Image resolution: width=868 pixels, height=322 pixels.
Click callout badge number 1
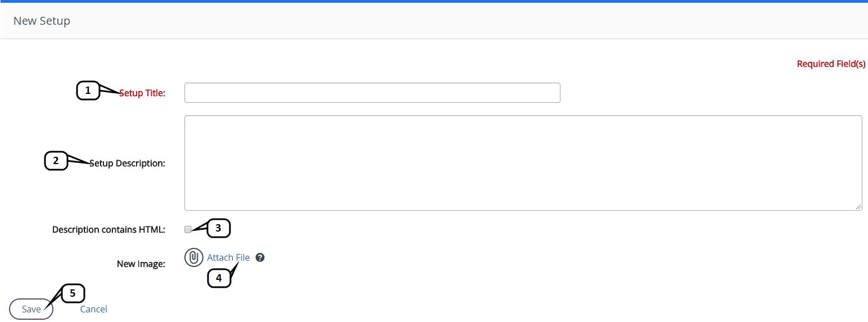(88, 90)
